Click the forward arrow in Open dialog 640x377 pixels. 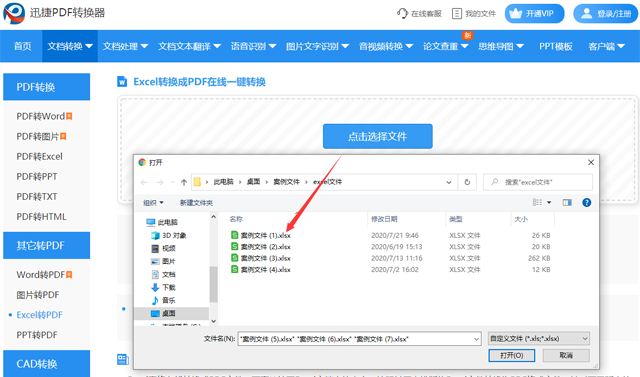[160, 182]
